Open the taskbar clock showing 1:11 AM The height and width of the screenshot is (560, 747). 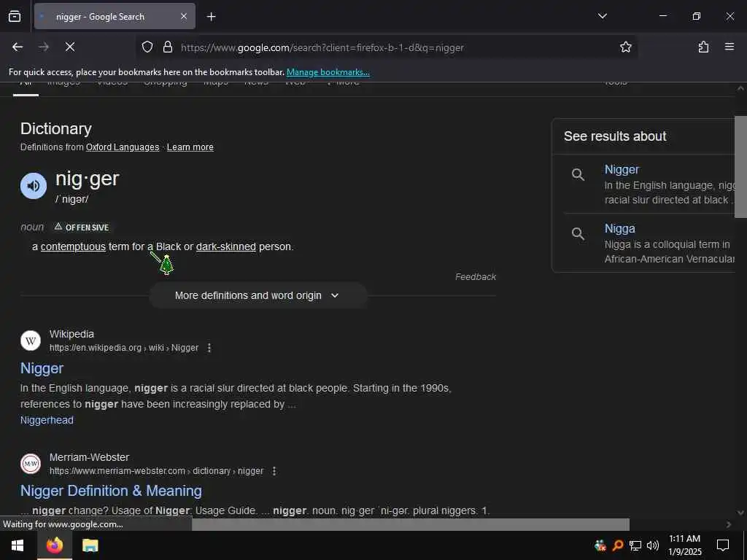(x=684, y=545)
